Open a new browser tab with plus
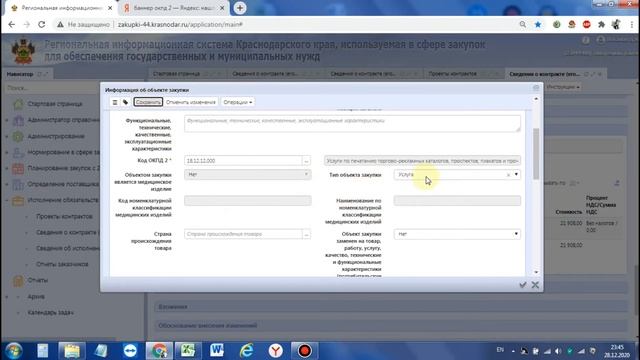 click(x=240, y=8)
